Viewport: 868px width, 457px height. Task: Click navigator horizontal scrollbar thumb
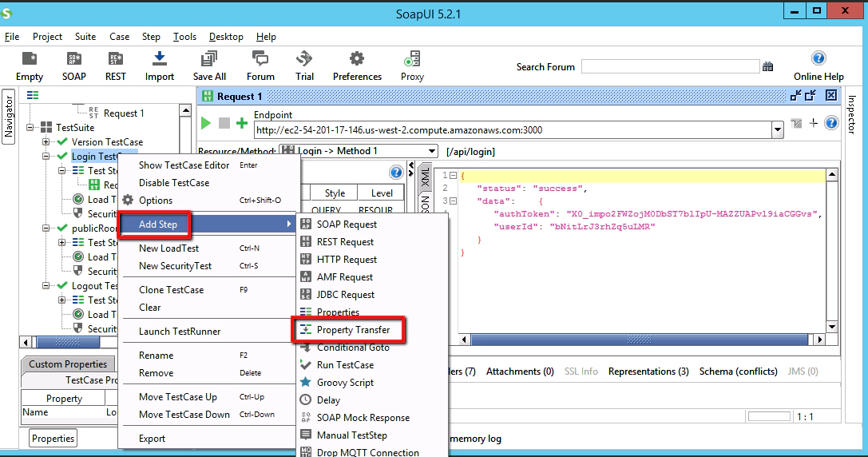[68, 342]
